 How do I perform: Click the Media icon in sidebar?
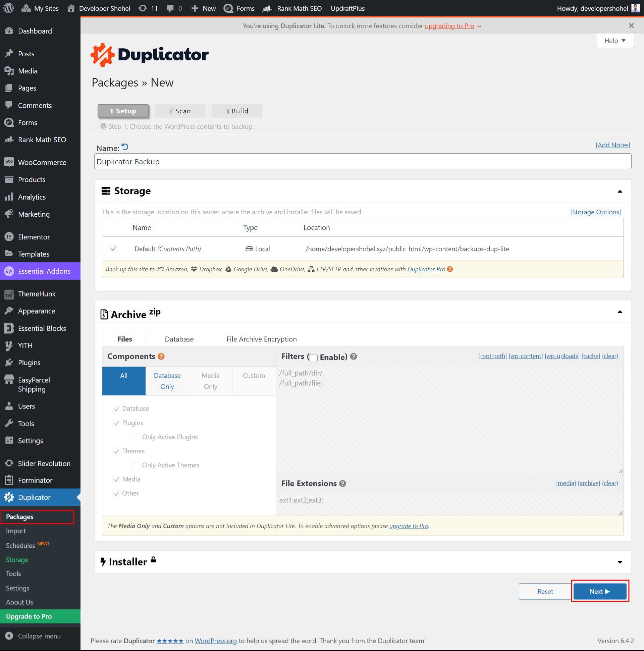pos(9,71)
